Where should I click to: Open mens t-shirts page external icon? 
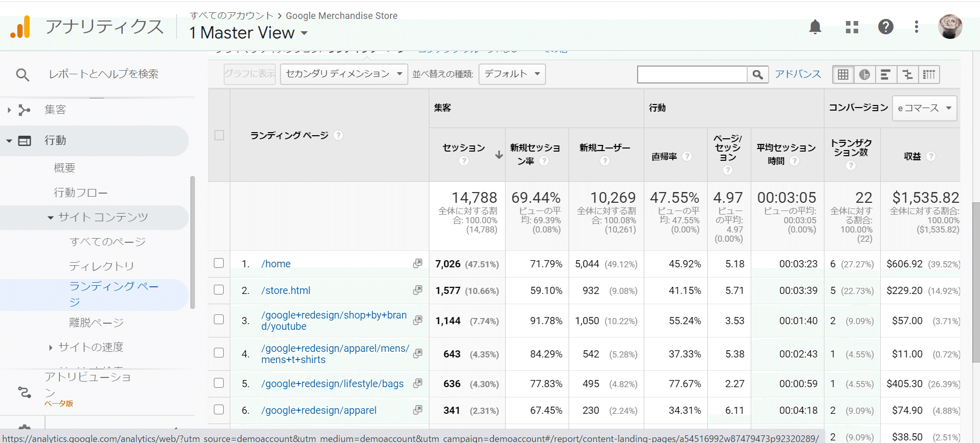pos(418,353)
